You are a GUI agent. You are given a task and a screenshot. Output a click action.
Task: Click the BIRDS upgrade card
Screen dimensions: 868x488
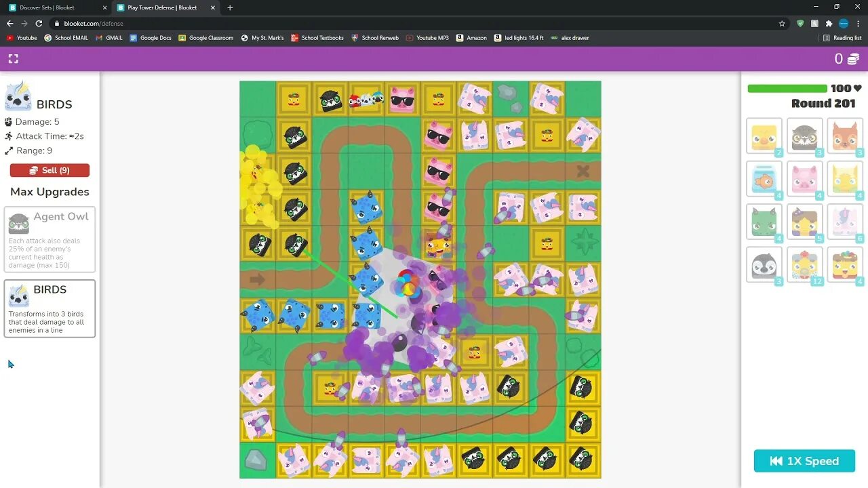click(50, 308)
